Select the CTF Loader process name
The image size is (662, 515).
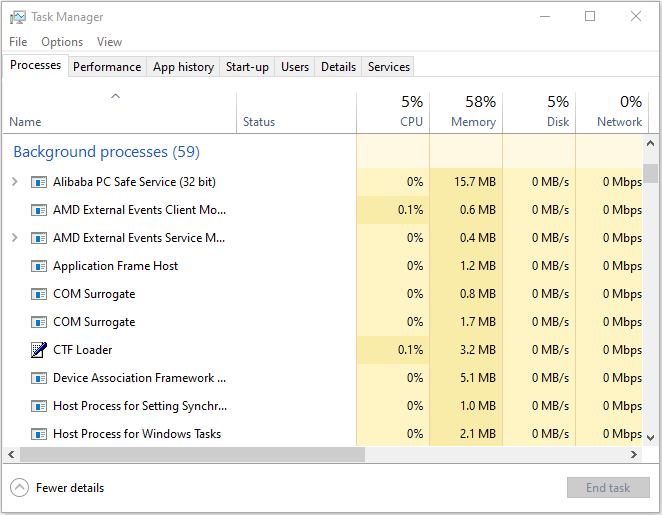point(83,350)
